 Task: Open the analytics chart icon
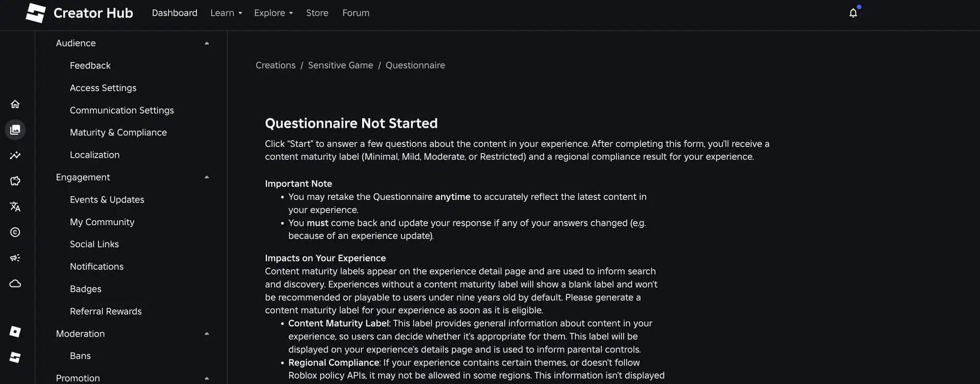pyautogui.click(x=15, y=155)
